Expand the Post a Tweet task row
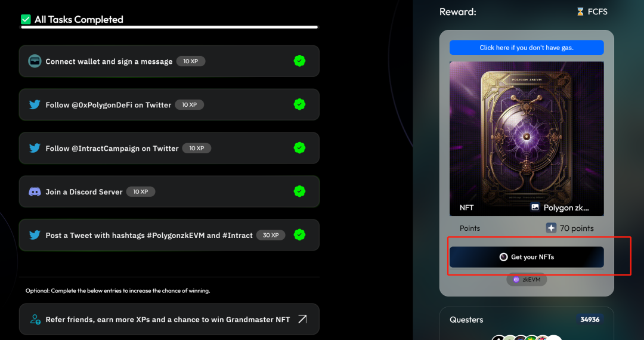 point(169,235)
